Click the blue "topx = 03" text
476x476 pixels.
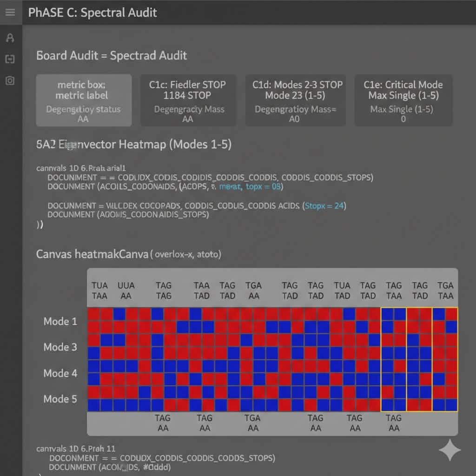tap(264, 186)
